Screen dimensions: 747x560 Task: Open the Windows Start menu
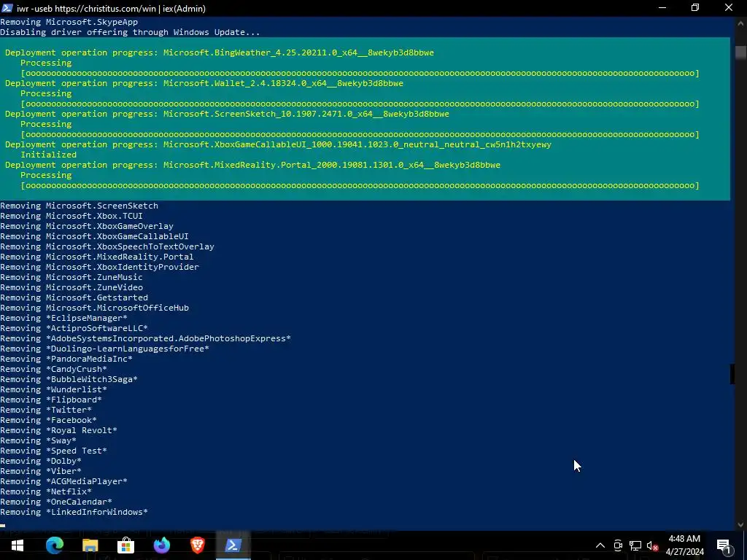[x=18, y=545]
